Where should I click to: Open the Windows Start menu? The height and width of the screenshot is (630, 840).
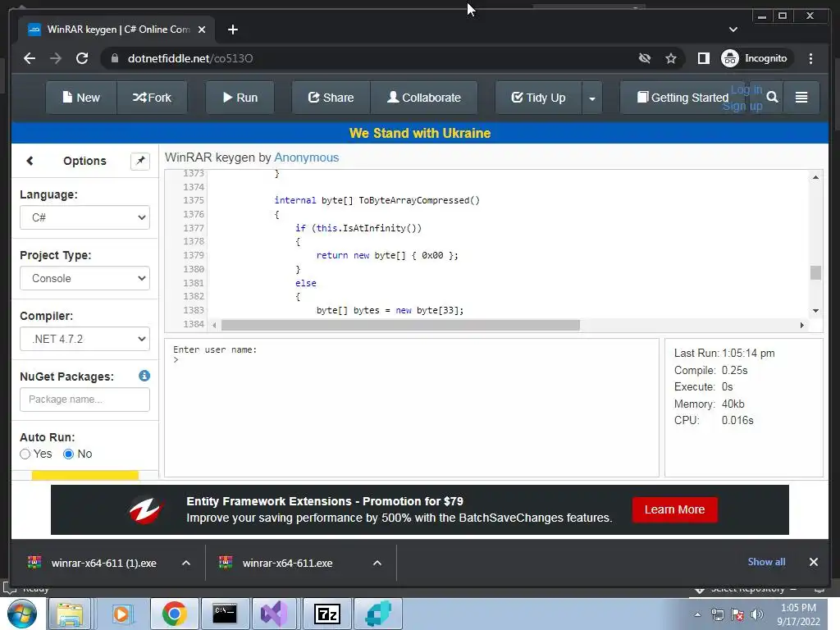22,614
